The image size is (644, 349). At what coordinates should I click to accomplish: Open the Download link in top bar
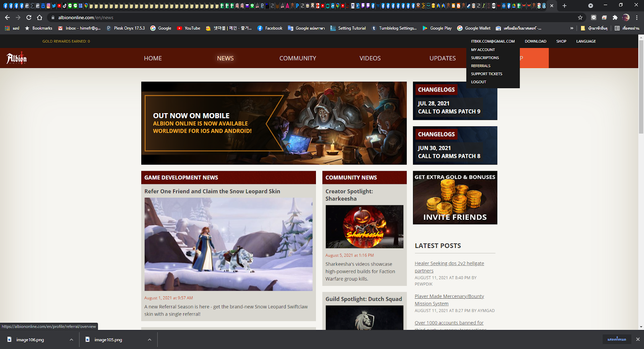click(x=535, y=41)
